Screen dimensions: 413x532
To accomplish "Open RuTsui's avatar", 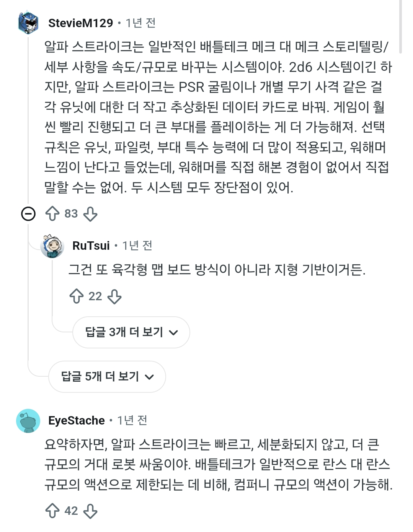I will click(x=52, y=246).
